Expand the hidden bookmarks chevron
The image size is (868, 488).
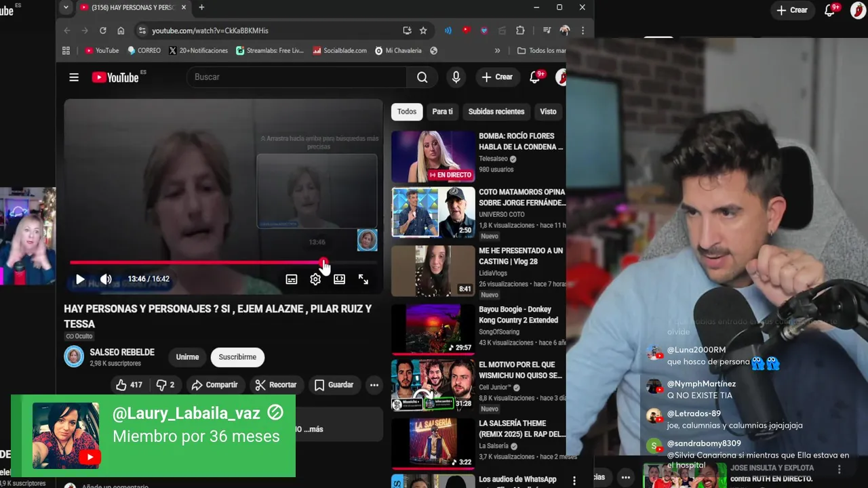click(497, 51)
